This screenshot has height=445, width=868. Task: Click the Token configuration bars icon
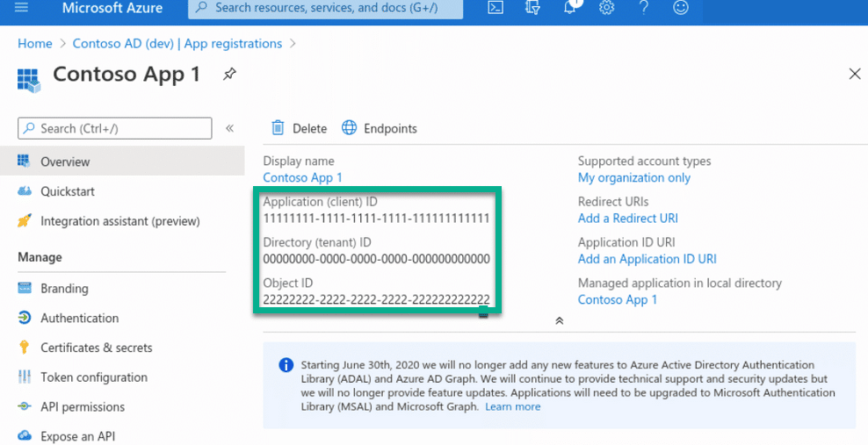click(25, 377)
